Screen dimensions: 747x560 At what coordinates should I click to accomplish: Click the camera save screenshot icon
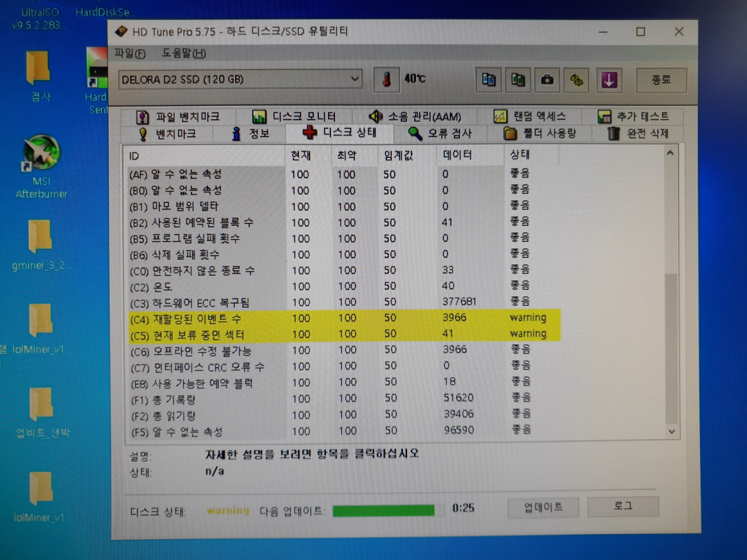(547, 80)
